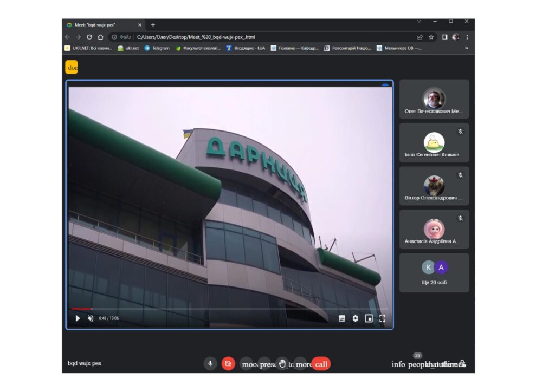The image size is (555, 392).
Task: Open the meeting info panel
Action: (x=398, y=364)
